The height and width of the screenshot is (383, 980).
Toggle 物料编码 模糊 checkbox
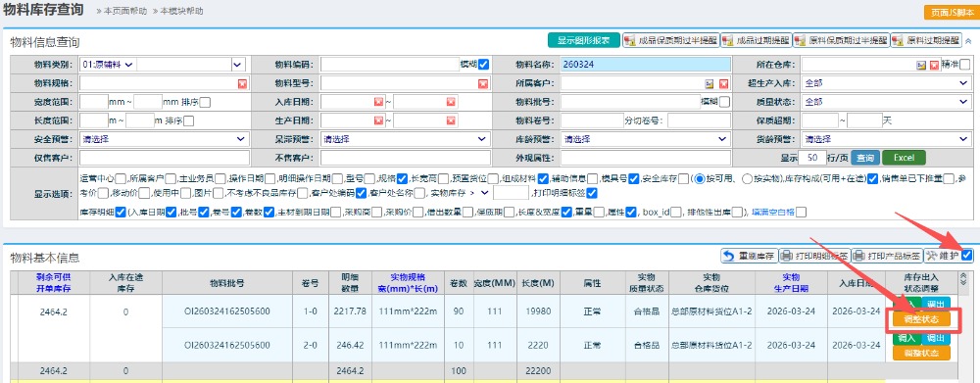484,64
